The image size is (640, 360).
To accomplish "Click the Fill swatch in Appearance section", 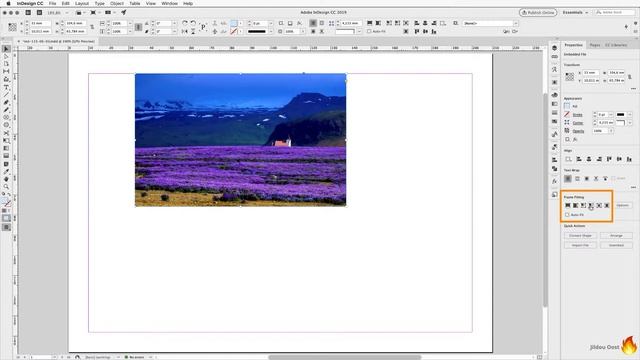I will pos(567,106).
